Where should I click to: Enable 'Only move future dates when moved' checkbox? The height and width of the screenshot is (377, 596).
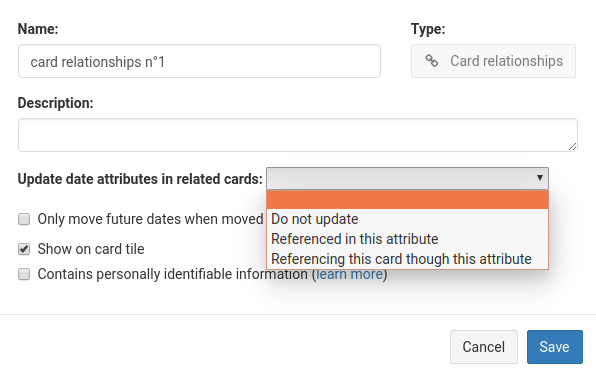tap(24, 219)
